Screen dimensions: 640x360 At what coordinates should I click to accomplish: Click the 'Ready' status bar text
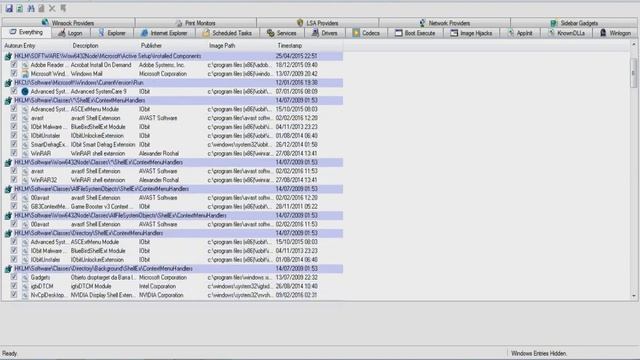(x=9, y=353)
